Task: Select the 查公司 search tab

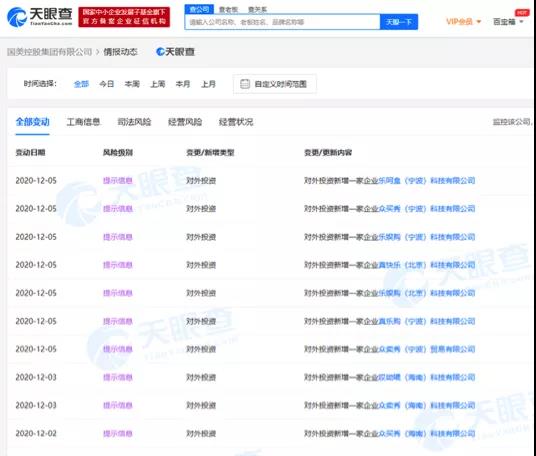Action: pos(199,10)
